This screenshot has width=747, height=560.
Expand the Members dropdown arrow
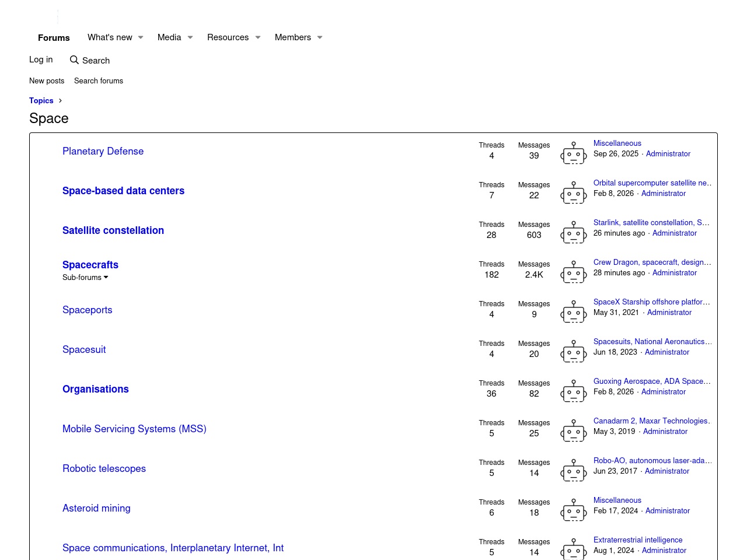320,37
